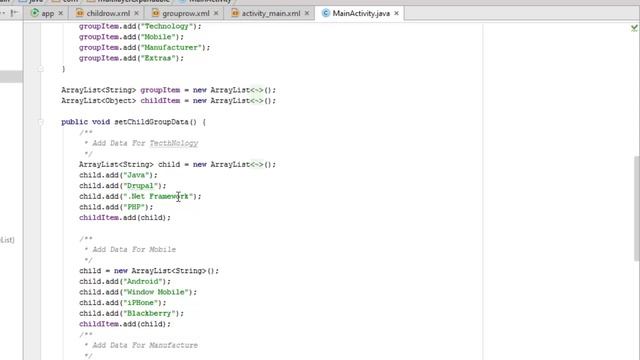The image size is (640, 360).
Task: Click the line child.add("Android")
Action: pos(125,281)
